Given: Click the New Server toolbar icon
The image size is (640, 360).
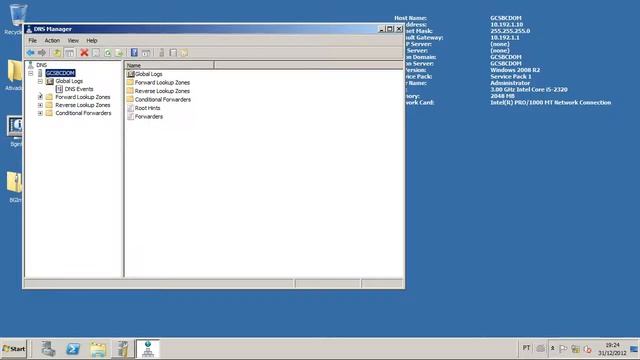Looking at the screenshot, I should [162, 53].
